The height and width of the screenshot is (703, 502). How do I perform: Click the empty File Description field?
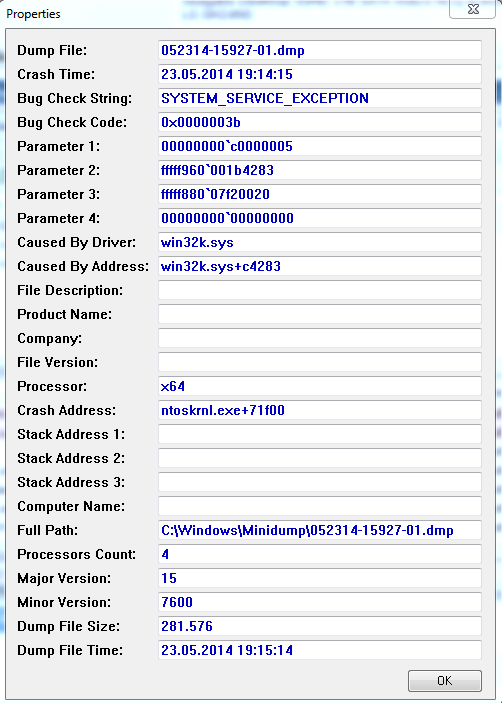(320, 290)
